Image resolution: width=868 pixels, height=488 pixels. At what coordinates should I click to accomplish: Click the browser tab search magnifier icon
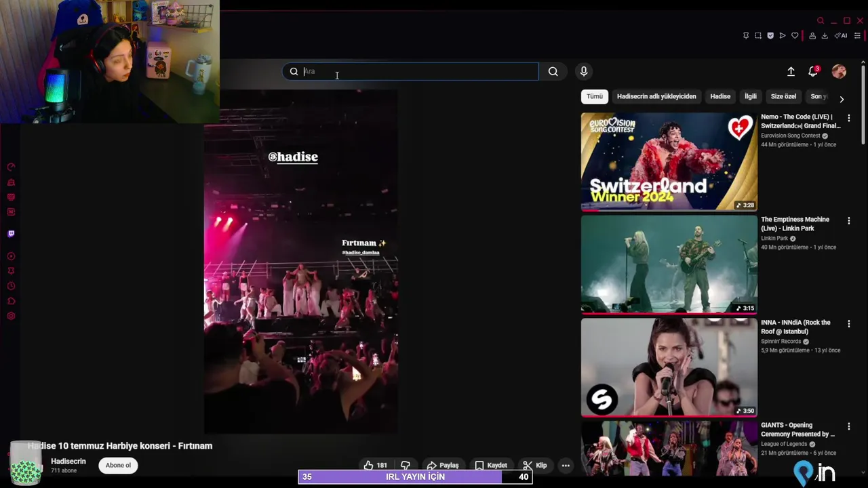pyautogui.click(x=821, y=21)
